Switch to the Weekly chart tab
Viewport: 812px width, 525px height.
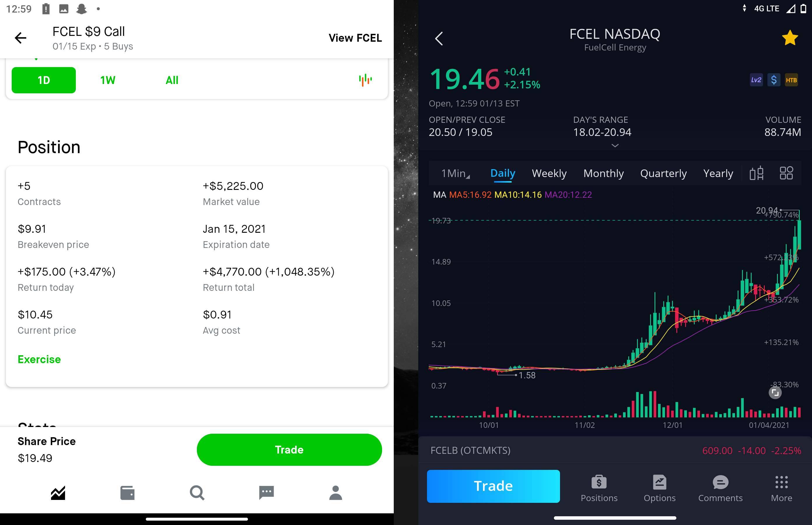click(549, 174)
